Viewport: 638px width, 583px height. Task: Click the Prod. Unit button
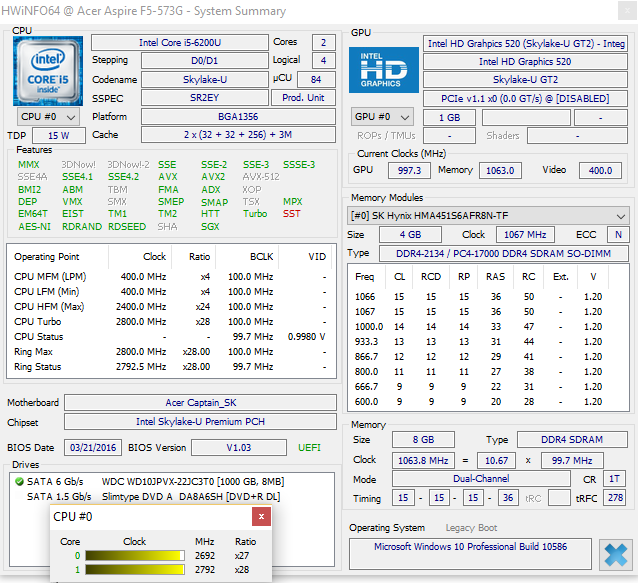pyautogui.click(x=303, y=98)
